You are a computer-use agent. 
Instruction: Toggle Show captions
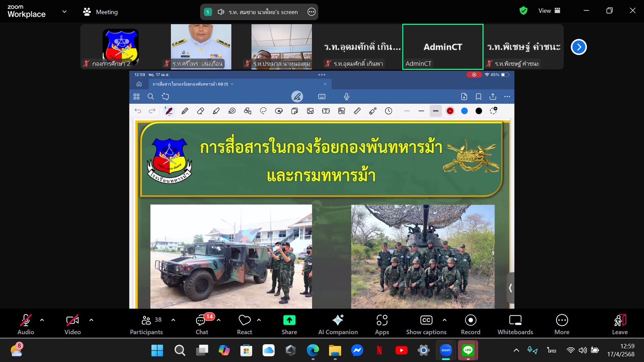click(426, 325)
